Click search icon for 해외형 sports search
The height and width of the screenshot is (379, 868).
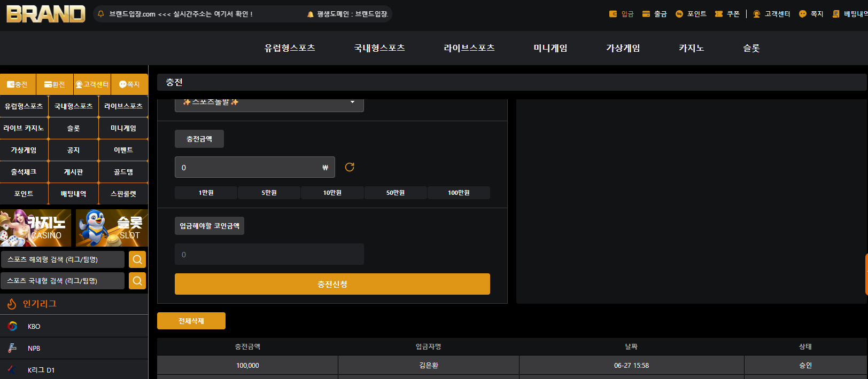click(x=137, y=259)
